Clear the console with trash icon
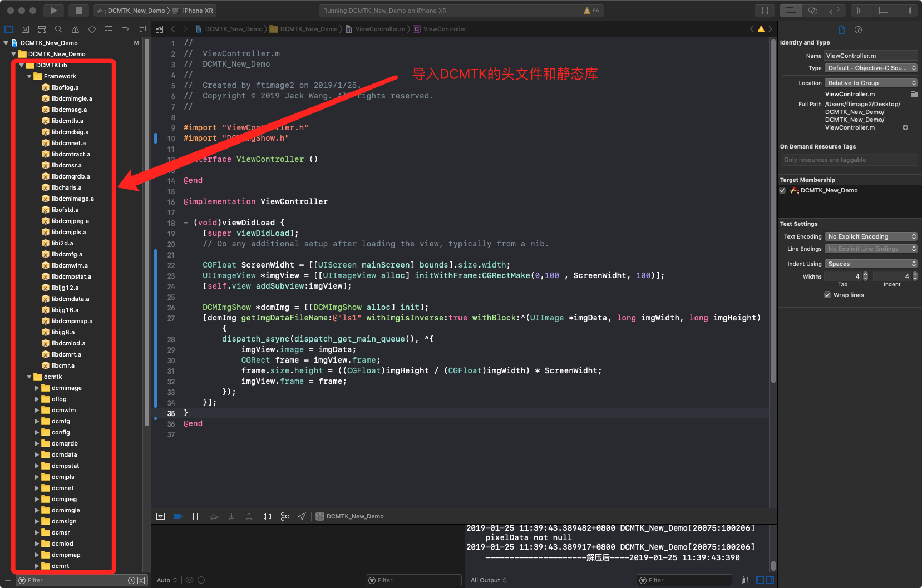Viewport: 922px width, 588px height. [x=744, y=580]
